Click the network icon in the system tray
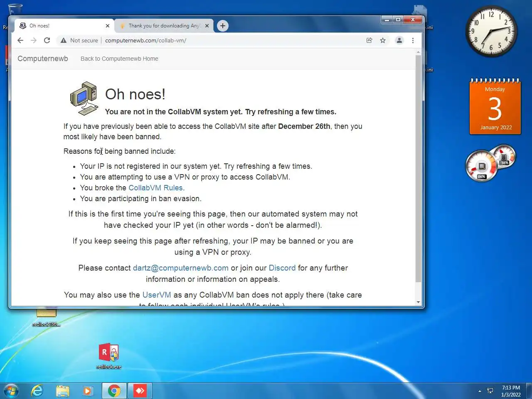 pyautogui.click(x=490, y=391)
